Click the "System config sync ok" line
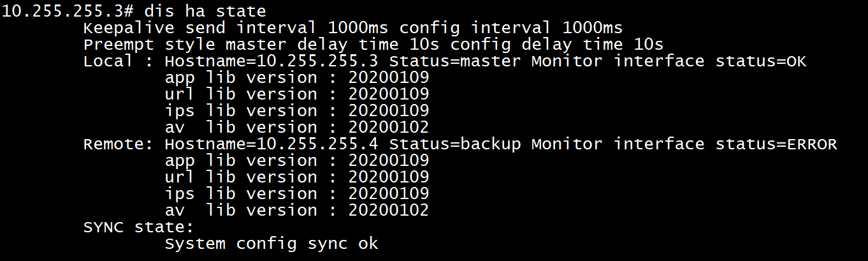 click(x=271, y=244)
